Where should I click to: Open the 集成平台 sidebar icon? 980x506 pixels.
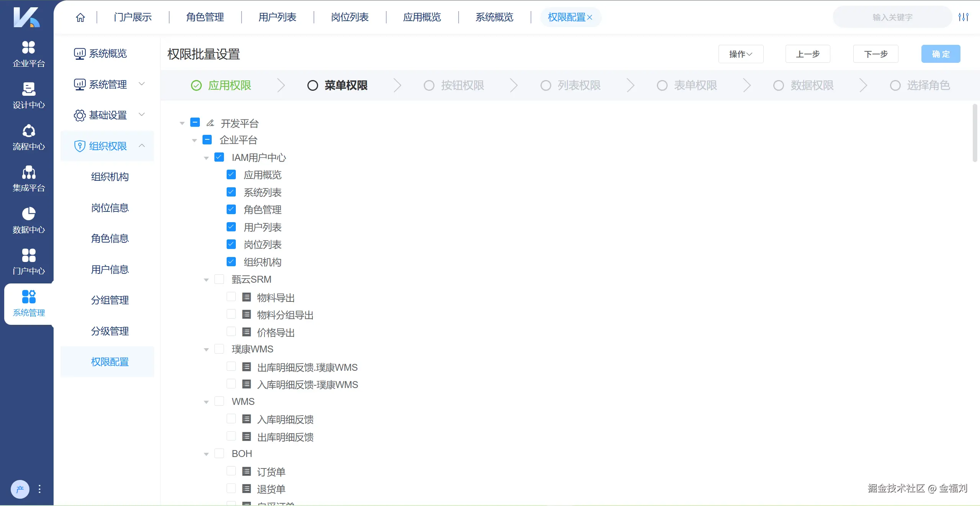point(28,178)
